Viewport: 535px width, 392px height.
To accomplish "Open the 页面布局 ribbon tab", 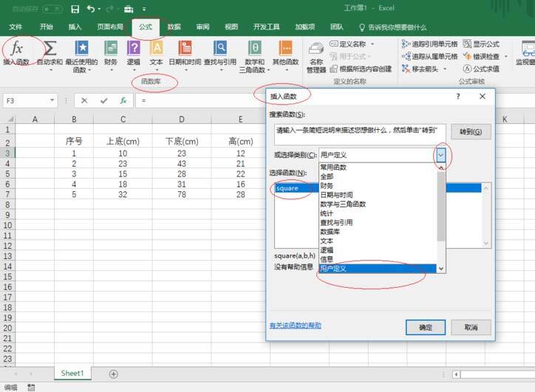I will [x=110, y=27].
